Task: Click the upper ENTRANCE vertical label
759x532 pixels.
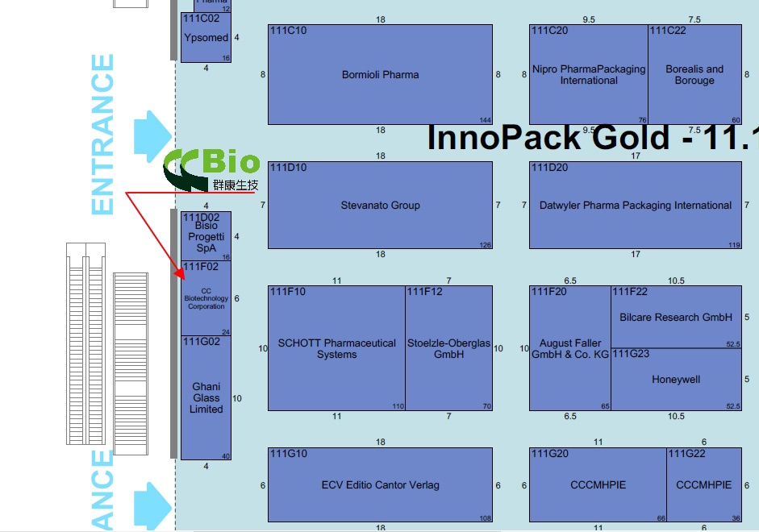Action: [x=102, y=134]
